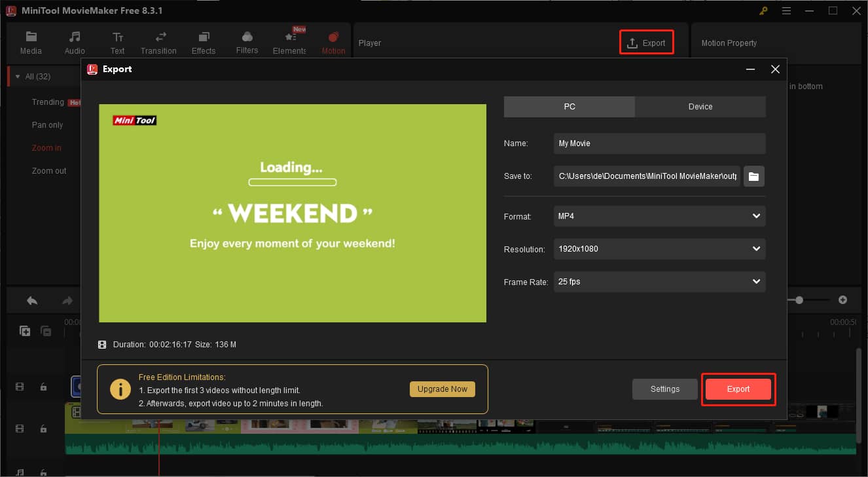Open the export Settings

[664, 389]
